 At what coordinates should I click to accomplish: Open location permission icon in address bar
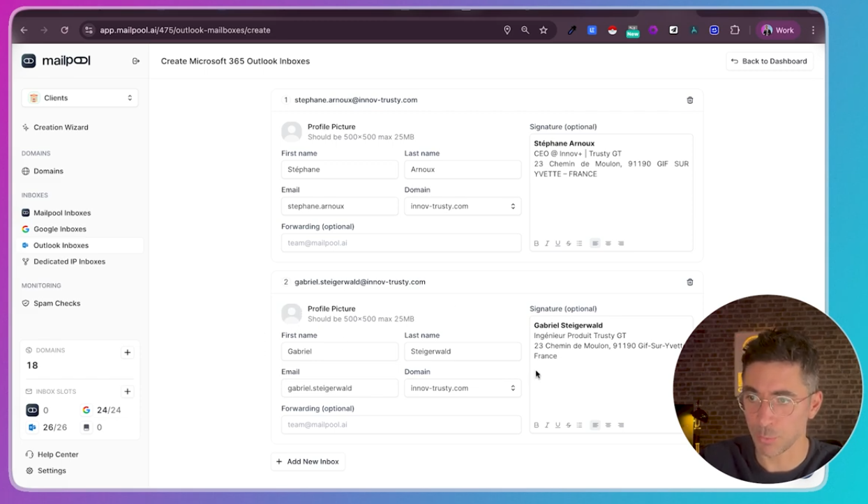pyautogui.click(x=507, y=31)
